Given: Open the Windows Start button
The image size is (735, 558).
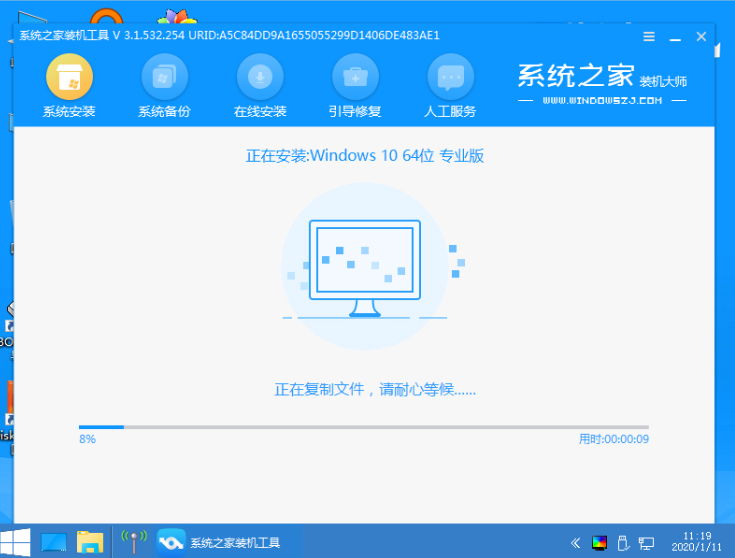Looking at the screenshot, I should tap(15, 543).
